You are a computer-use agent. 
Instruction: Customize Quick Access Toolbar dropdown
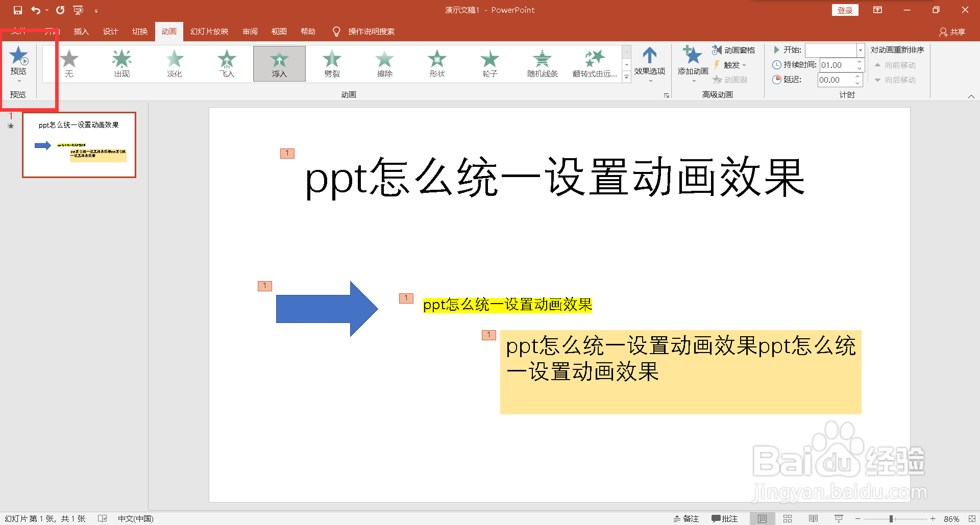pos(96,11)
